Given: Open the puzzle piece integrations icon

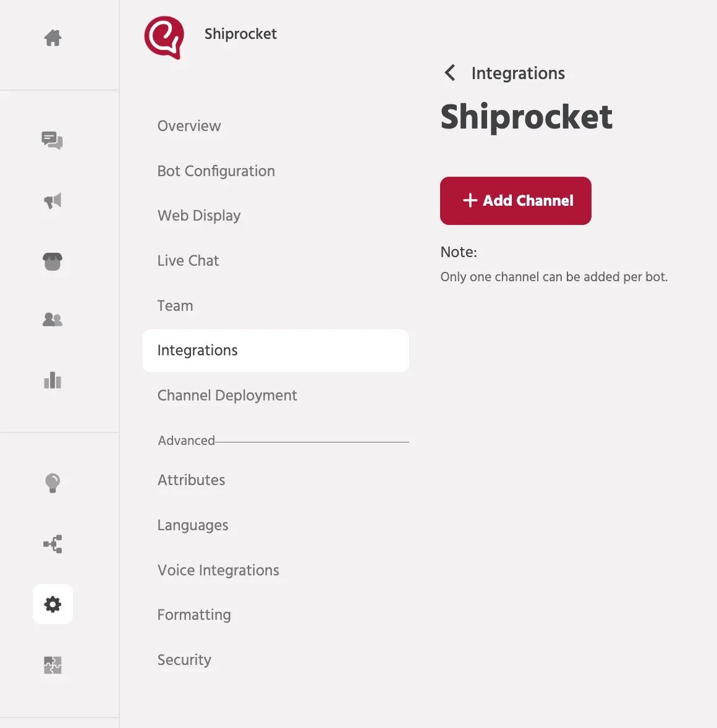Looking at the screenshot, I should pos(53,665).
